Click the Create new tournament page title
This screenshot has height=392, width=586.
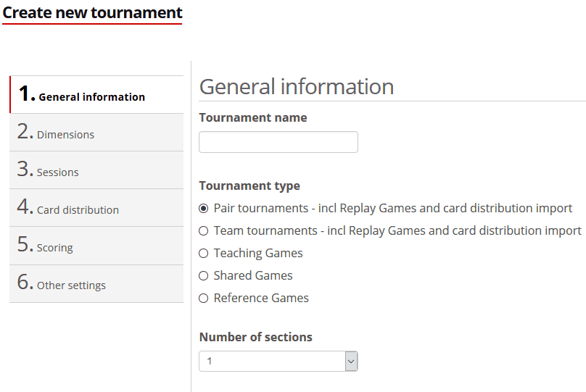point(93,13)
